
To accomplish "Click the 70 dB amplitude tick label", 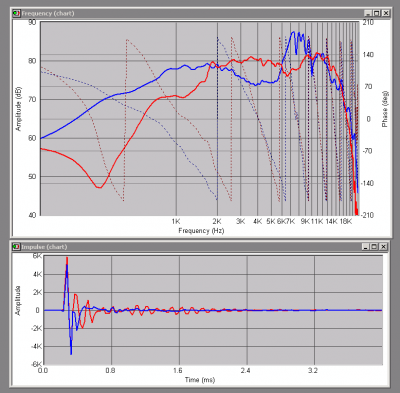I will click(32, 99).
